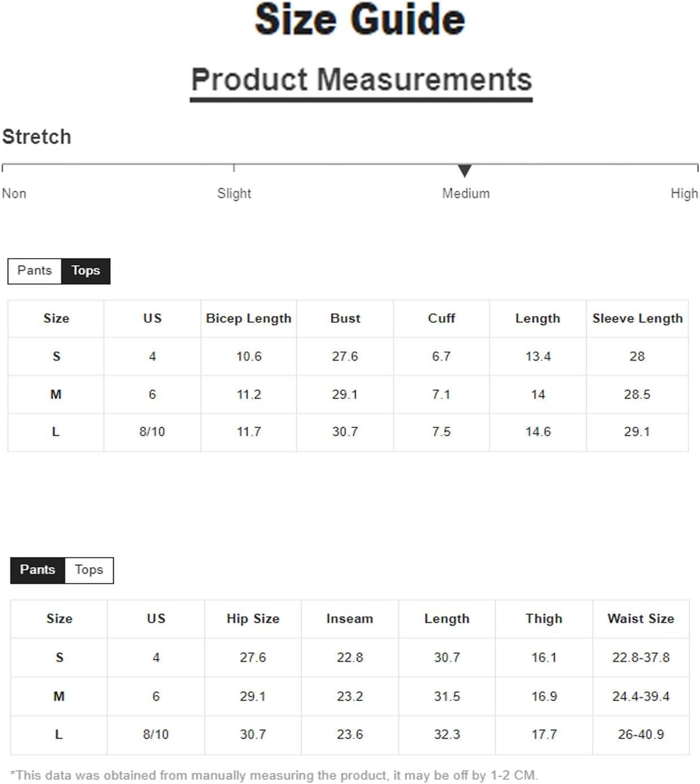Select the Tops tab above the second table
The height and width of the screenshot is (784, 700).
[89, 570]
